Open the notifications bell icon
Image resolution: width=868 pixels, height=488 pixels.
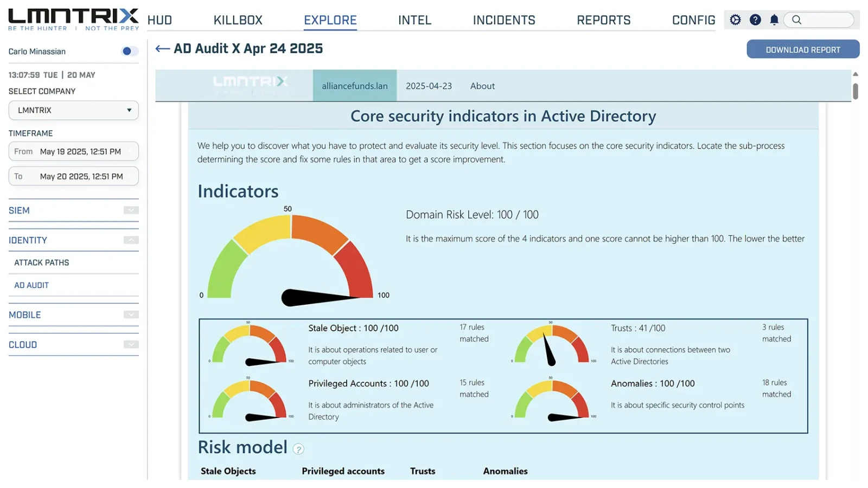(x=774, y=20)
